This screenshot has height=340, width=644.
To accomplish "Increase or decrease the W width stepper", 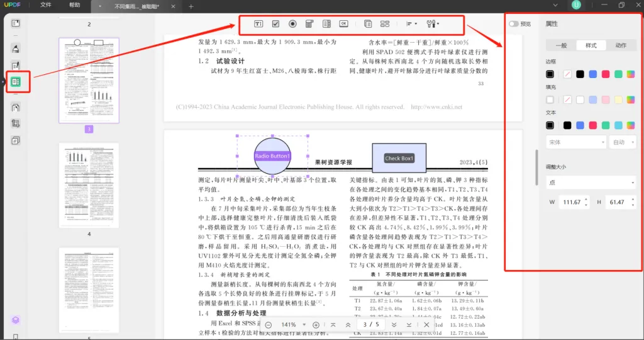I will tap(586, 202).
